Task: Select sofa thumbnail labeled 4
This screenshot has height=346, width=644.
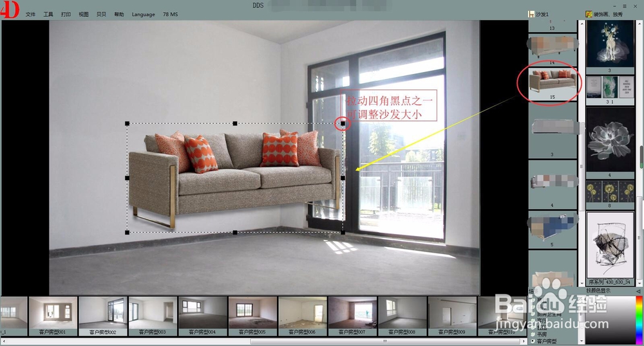Action: 553,185
